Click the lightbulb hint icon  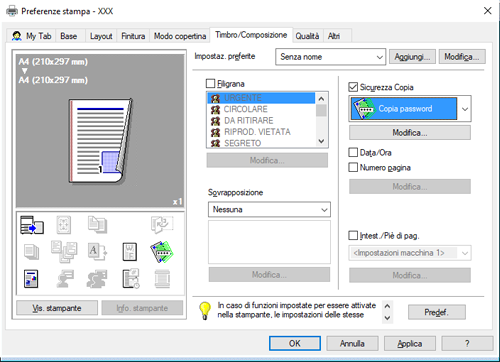pyautogui.click(x=205, y=310)
